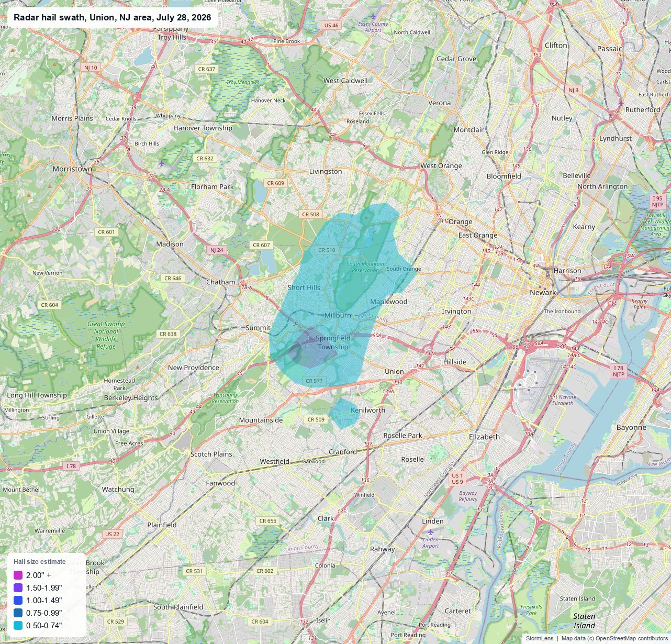Viewport: 671px width, 644px height.
Task: Click the dark blue 0.75-0.99" legend swatch
Action: tap(18, 613)
